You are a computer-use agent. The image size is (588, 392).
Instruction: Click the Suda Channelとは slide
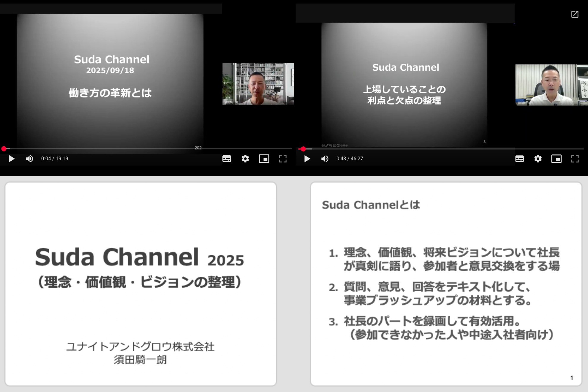tap(446, 284)
